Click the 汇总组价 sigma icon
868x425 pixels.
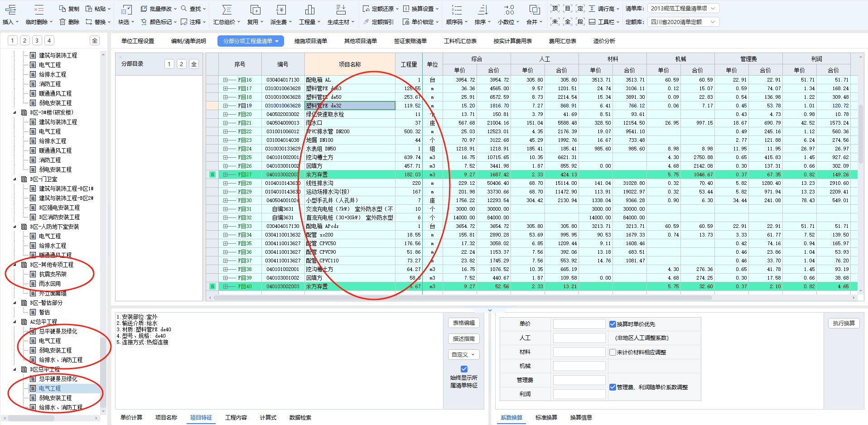click(227, 10)
